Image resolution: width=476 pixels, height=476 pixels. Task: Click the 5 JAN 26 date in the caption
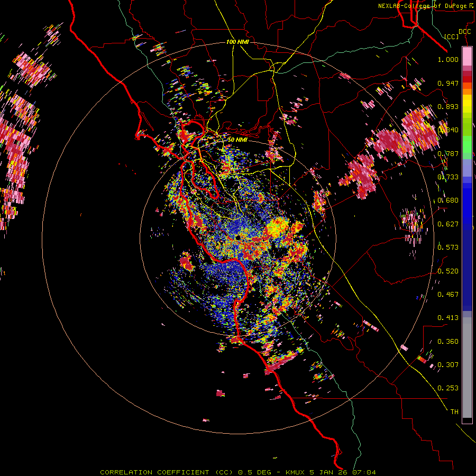pyautogui.click(x=328, y=472)
